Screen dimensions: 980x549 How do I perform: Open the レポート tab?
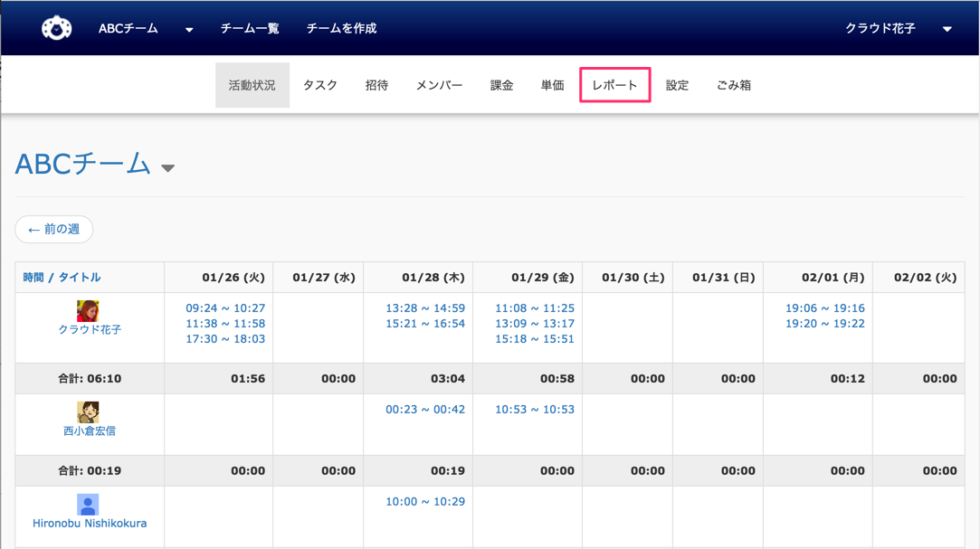tap(614, 85)
